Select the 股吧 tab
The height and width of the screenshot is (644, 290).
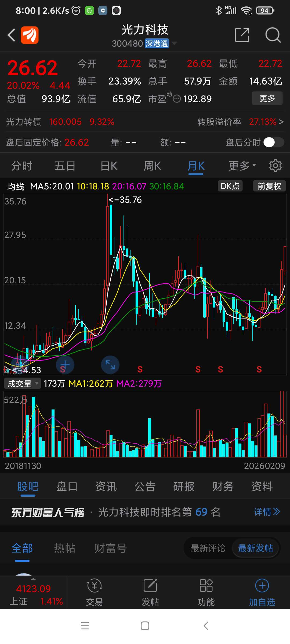pos(28,486)
